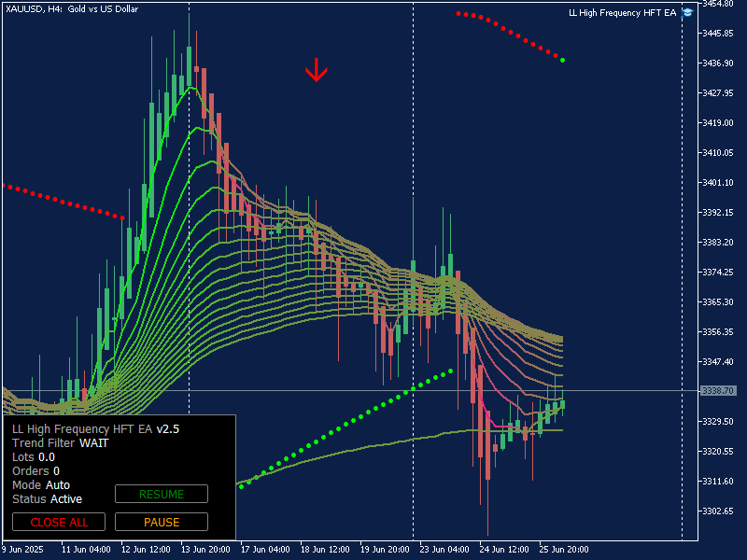The height and width of the screenshot is (560, 747).
Task: Click the 25 Jun 20:00 time label
Action: click(564, 549)
